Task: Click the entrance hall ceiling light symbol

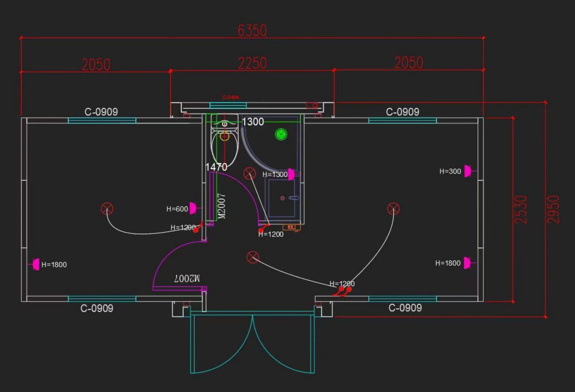Action: pyautogui.click(x=253, y=257)
